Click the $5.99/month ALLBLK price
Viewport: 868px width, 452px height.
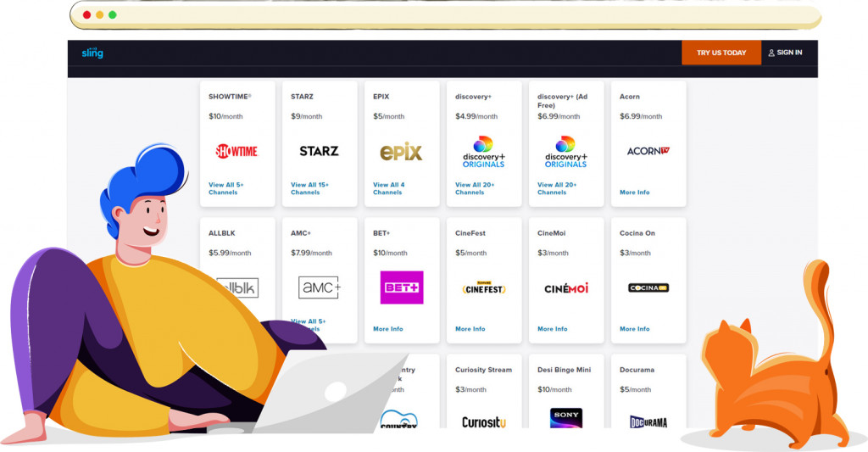(230, 254)
